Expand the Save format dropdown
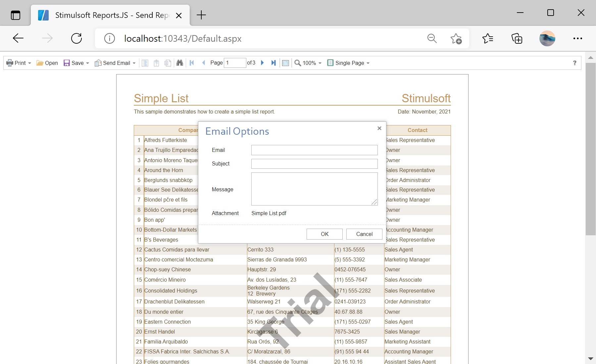Viewport: 596px width, 364px height. [87, 63]
